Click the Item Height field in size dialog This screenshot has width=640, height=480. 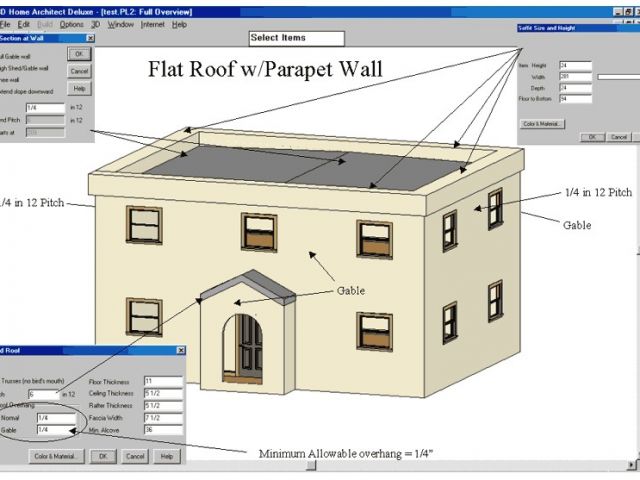point(575,66)
